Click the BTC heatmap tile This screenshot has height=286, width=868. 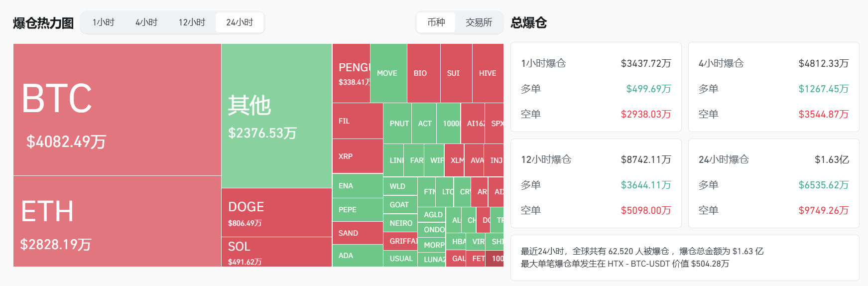(x=117, y=110)
